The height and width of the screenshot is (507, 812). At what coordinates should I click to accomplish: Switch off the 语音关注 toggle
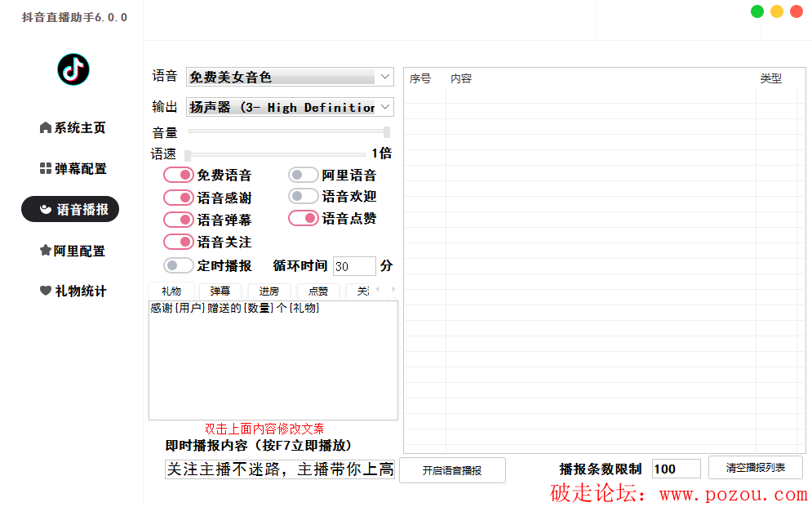179,242
